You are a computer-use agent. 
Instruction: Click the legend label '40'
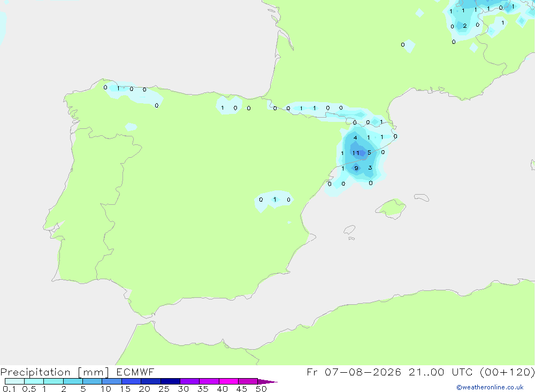223,389
